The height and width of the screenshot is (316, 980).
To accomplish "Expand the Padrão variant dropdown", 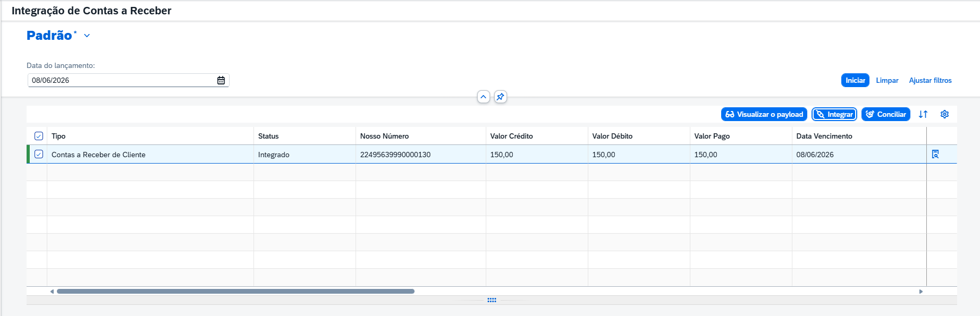I will coord(87,36).
